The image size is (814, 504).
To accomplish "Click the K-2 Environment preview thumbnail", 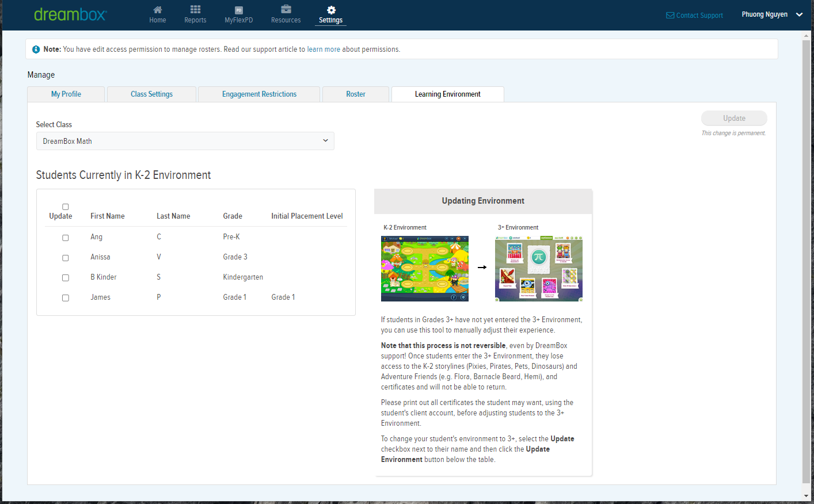I will (x=425, y=269).
